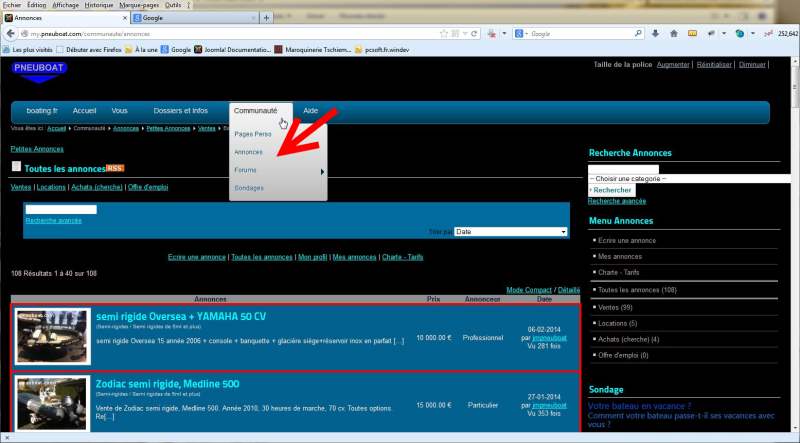The height and width of the screenshot is (443, 800).
Task: Click the orange RSS feed badge
Action: 115,168
